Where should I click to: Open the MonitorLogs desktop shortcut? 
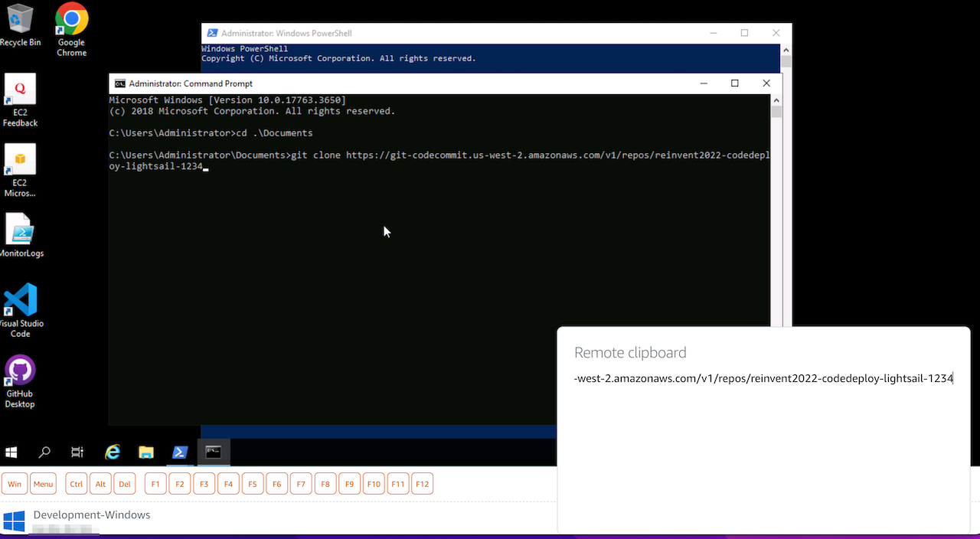pyautogui.click(x=20, y=230)
